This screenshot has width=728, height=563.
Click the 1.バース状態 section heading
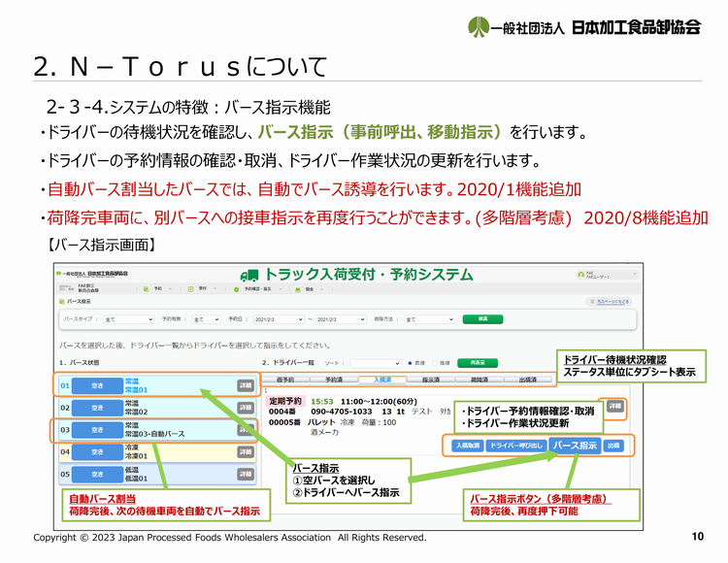[80, 362]
